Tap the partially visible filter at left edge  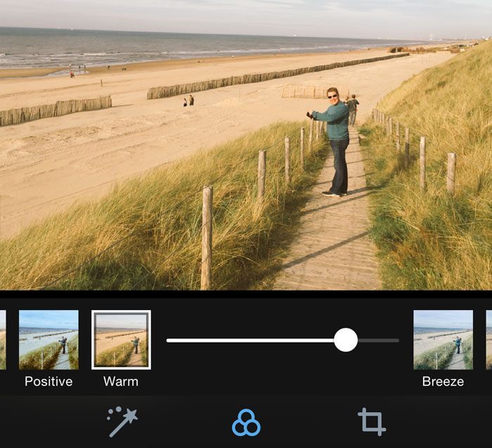point(2,340)
